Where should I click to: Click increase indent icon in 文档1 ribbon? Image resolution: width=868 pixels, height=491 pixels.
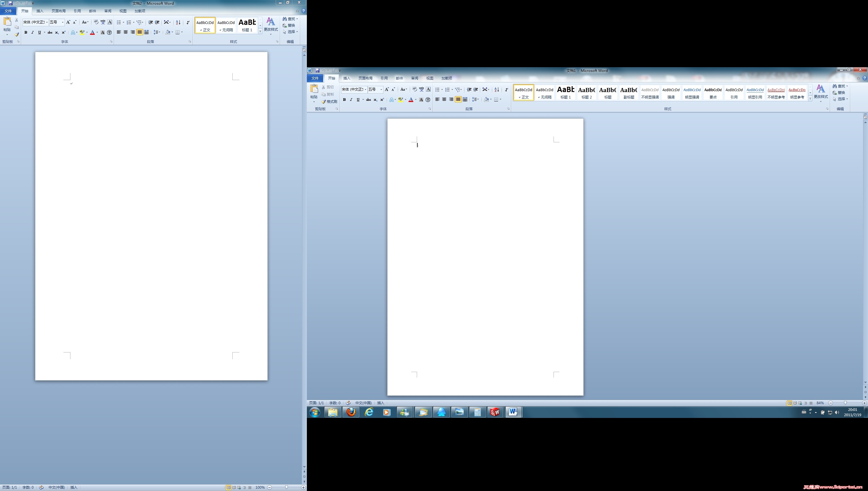476,90
